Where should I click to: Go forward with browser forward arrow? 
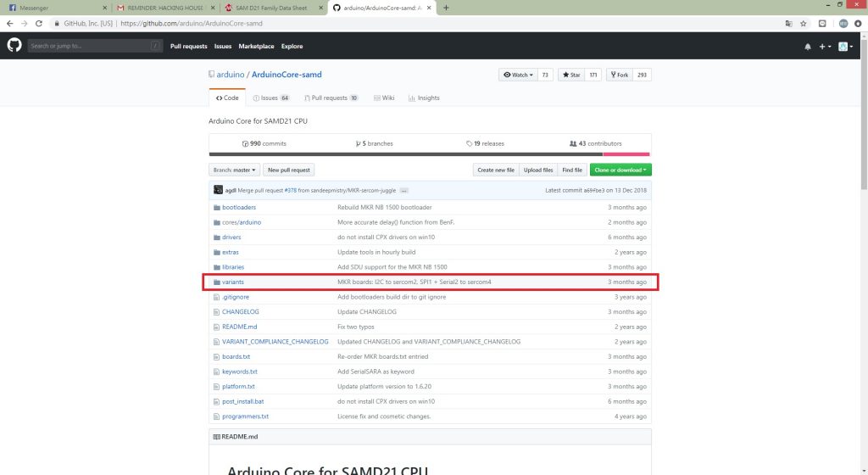pyautogui.click(x=24, y=23)
